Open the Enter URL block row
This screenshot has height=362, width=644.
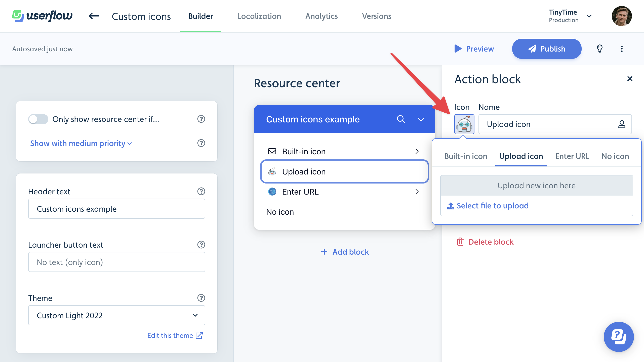click(x=345, y=192)
